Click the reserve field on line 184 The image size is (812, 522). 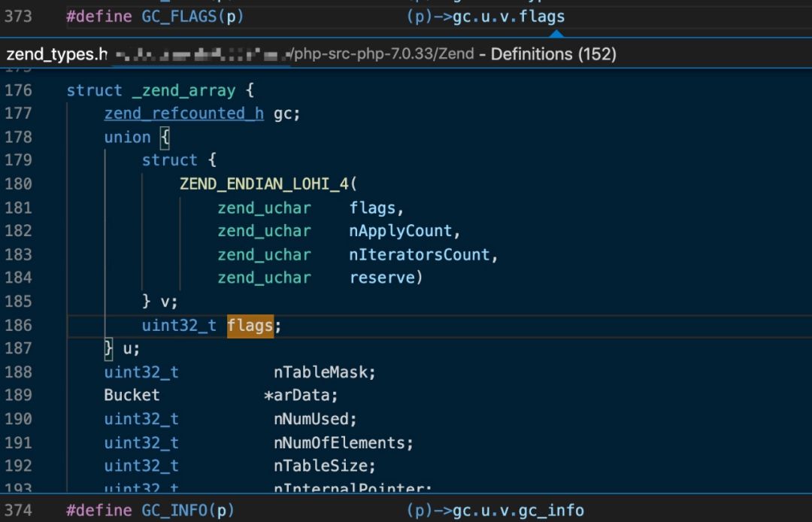[x=382, y=278]
